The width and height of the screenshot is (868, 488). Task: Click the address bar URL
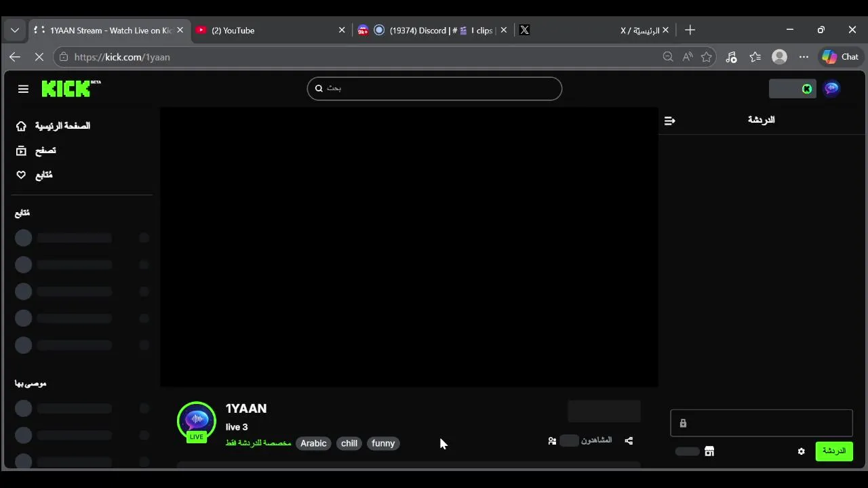(x=122, y=58)
